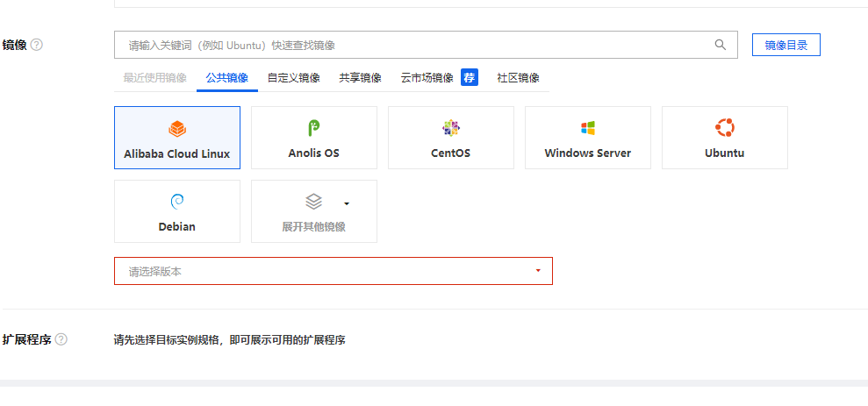This screenshot has width=868, height=406.
Task: Click help icon next to 扩展程序 label
Action: [61, 339]
